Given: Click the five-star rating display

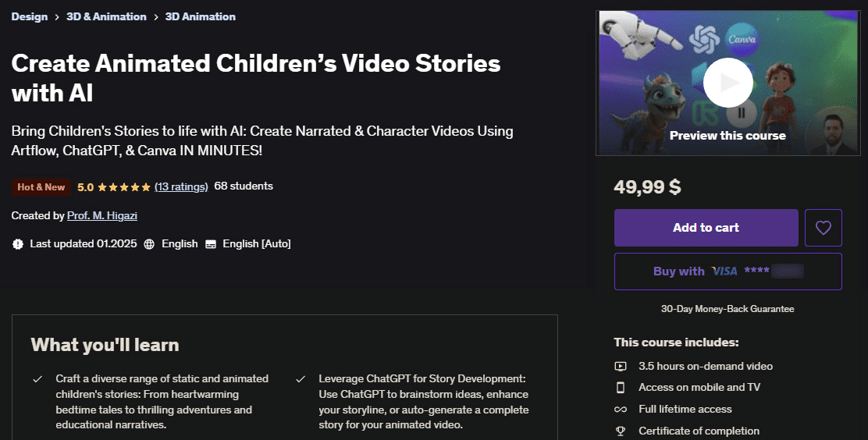Looking at the screenshot, I should (x=123, y=186).
